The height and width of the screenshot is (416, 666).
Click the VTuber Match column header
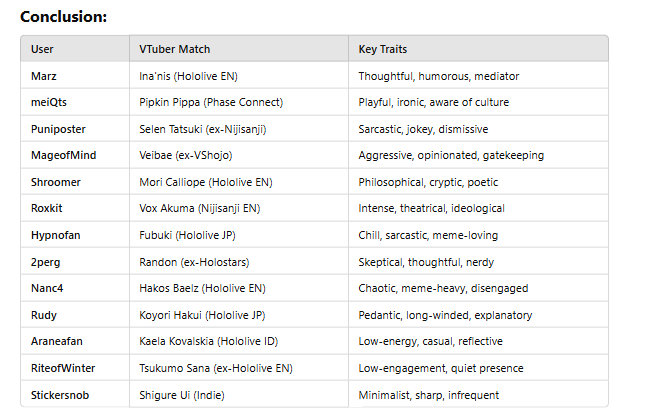point(174,49)
